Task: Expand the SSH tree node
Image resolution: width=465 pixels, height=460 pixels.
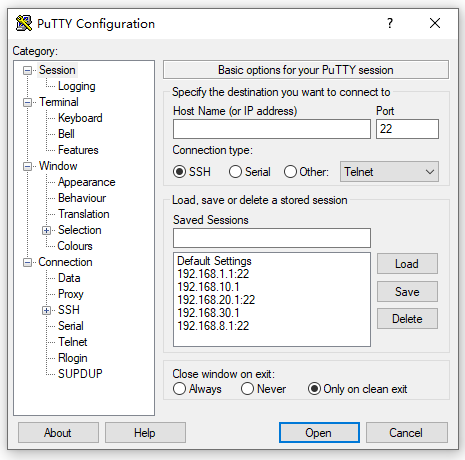Action: click(x=47, y=310)
